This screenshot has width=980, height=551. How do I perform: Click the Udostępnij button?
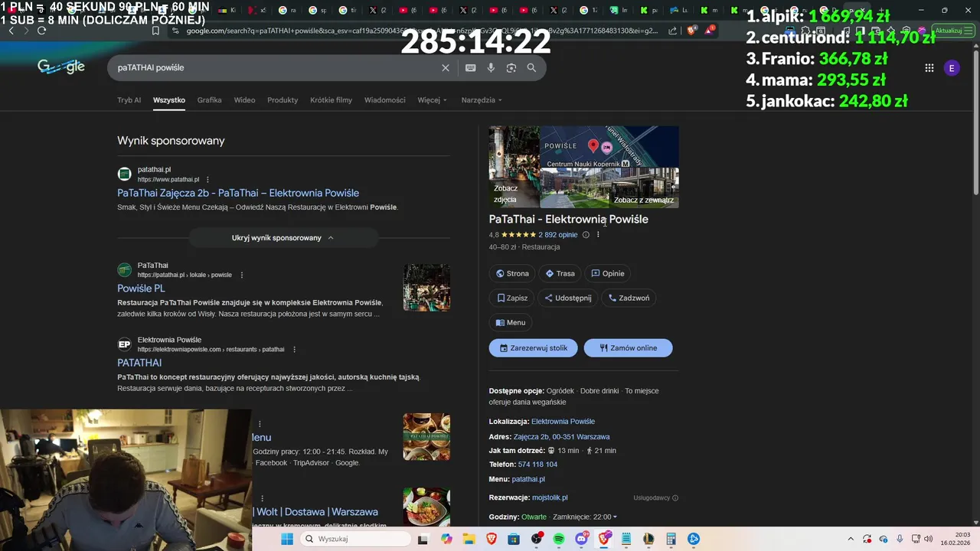[x=568, y=298]
